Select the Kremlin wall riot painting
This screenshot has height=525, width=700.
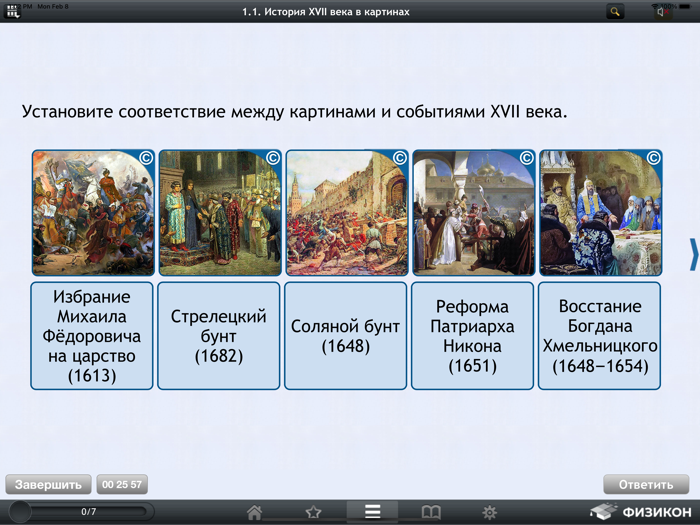click(347, 212)
